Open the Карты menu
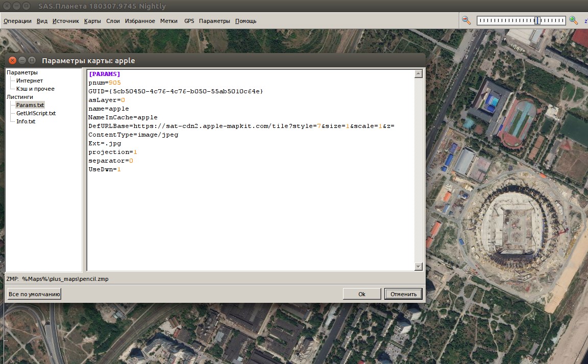Image resolution: width=588 pixels, height=364 pixels. click(x=92, y=21)
